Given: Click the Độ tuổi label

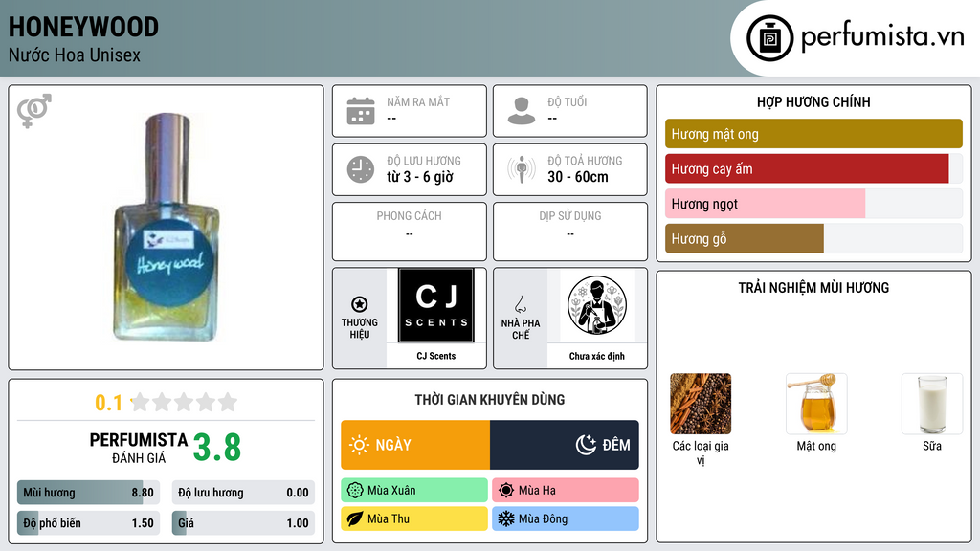Looking at the screenshot, I should click(568, 101).
